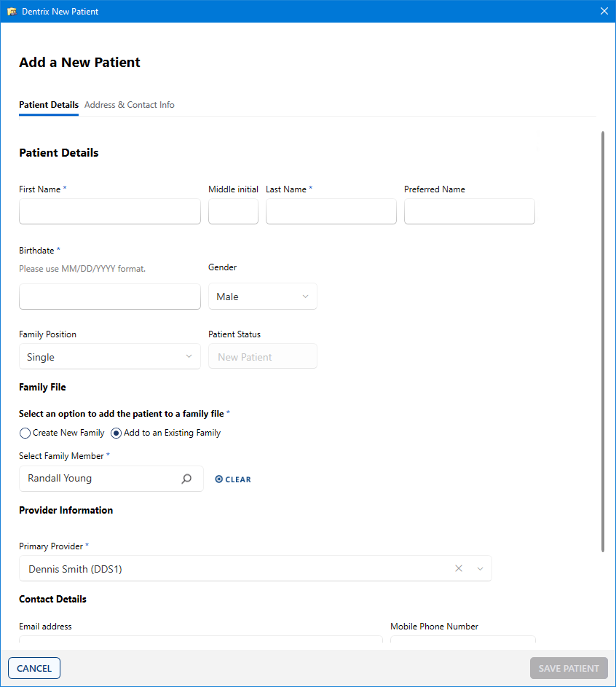Click the Primary Provider dropdown chevron icon
The image size is (616, 687).
[x=480, y=568]
